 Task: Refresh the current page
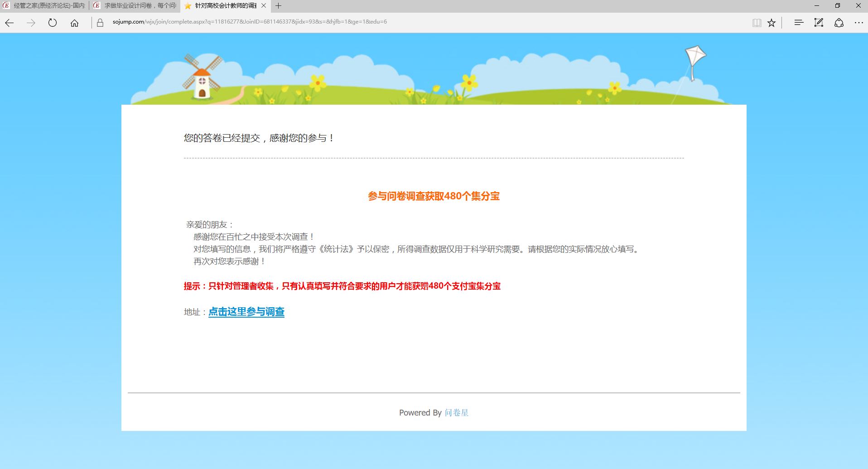tap(53, 23)
